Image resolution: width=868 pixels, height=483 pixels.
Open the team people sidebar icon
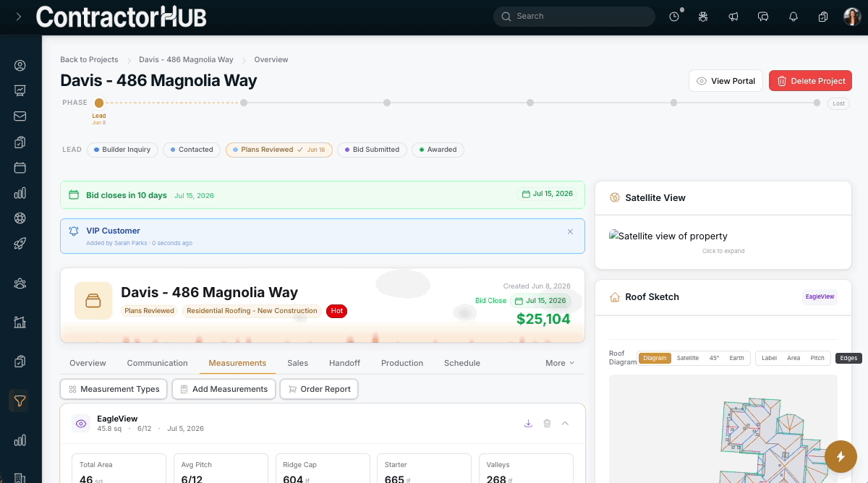(20, 283)
